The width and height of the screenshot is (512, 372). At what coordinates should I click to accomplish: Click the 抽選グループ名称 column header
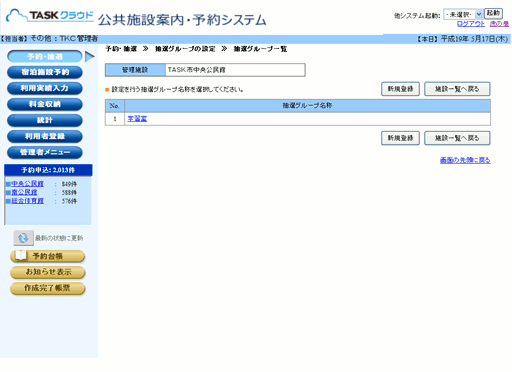(x=307, y=106)
